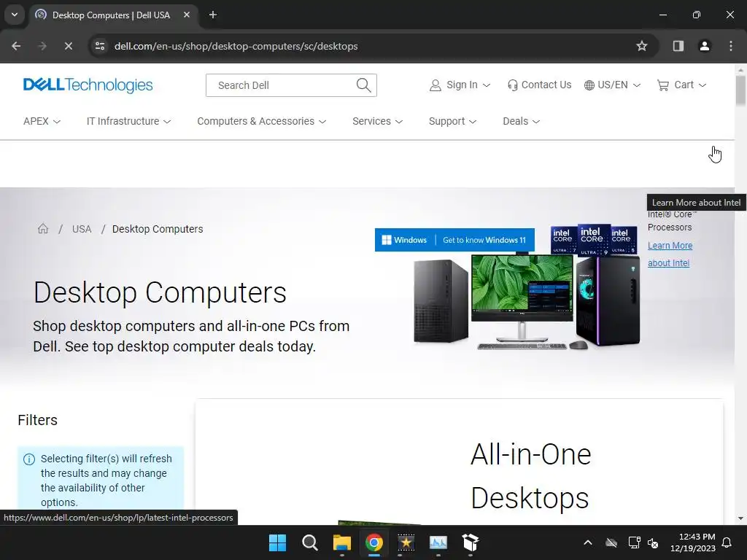This screenshot has width=747, height=560.
Task: Open the tab search dropdown arrow
Action: coord(15,15)
